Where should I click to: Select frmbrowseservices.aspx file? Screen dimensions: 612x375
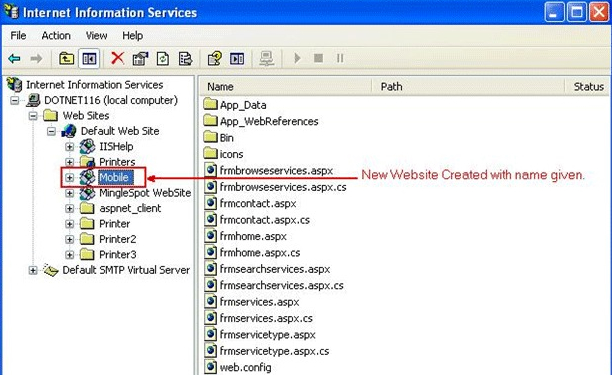276,171
